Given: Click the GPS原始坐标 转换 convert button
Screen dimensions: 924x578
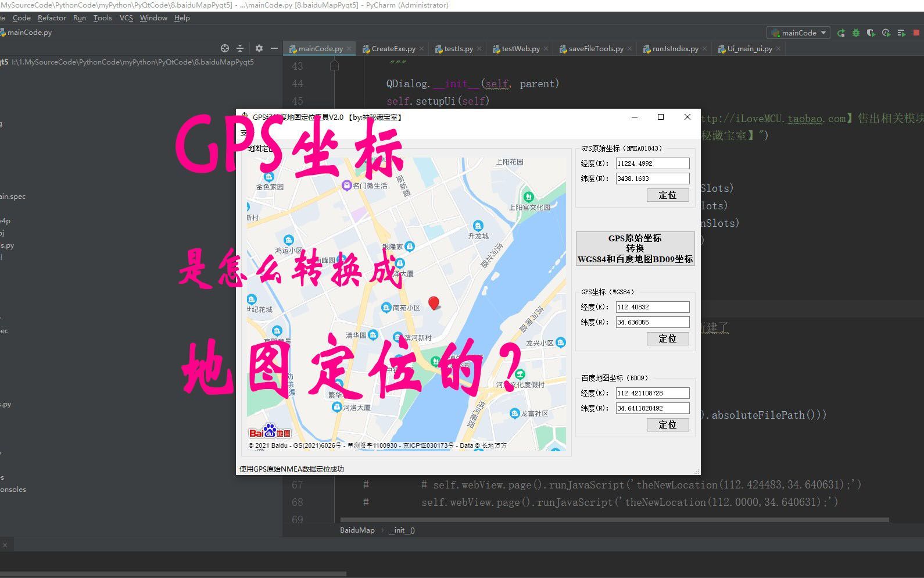Looking at the screenshot, I should (x=635, y=248).
